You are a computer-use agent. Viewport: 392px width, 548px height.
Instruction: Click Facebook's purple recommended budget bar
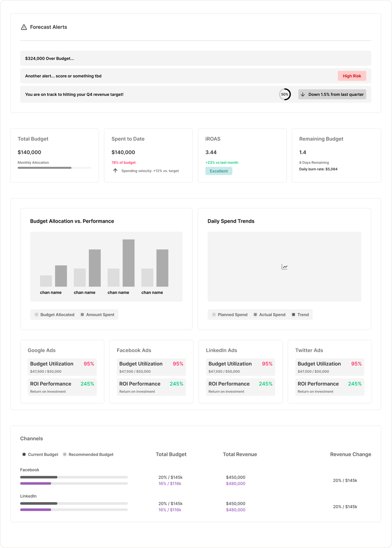point(36,483)
